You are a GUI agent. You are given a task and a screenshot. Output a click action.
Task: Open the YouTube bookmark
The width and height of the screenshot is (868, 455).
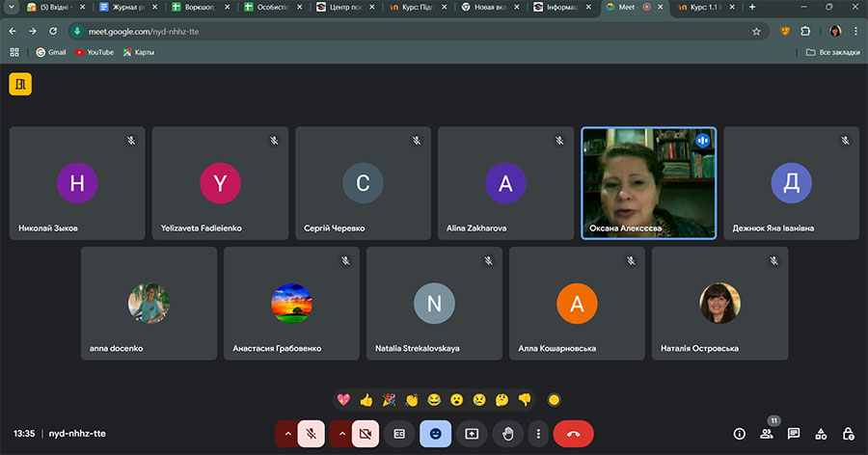pyautogui.click(x=94, y=52)
